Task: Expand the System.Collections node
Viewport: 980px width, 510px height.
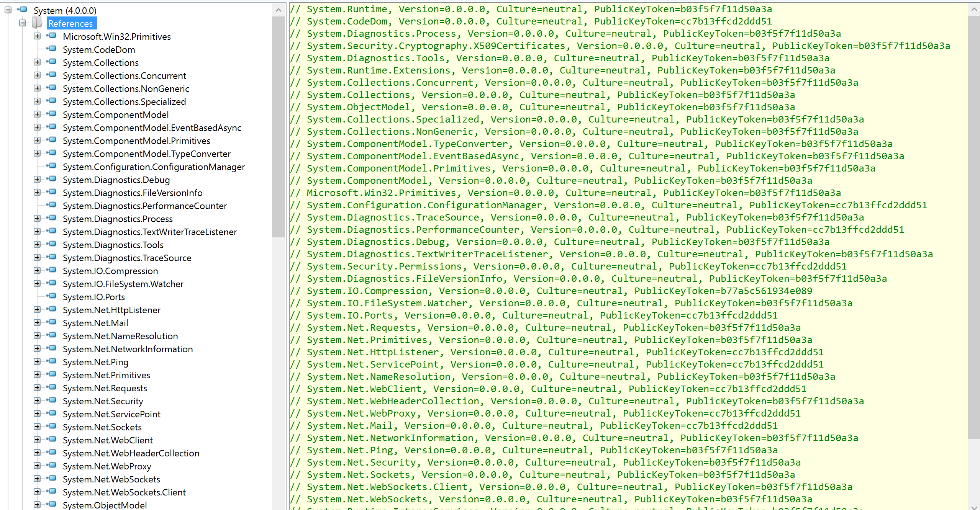Action: click(37, 62)
